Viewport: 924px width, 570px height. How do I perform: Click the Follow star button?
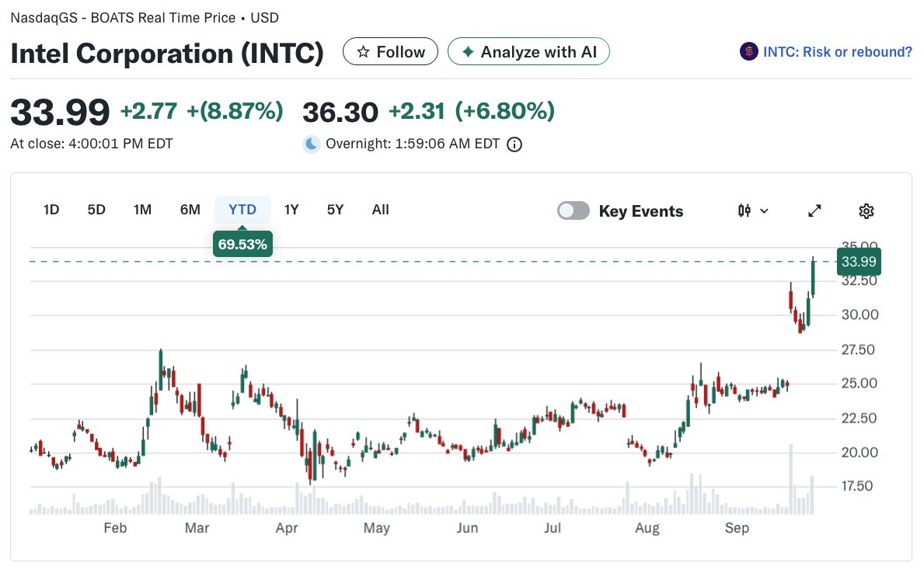[x=390, y=52]
